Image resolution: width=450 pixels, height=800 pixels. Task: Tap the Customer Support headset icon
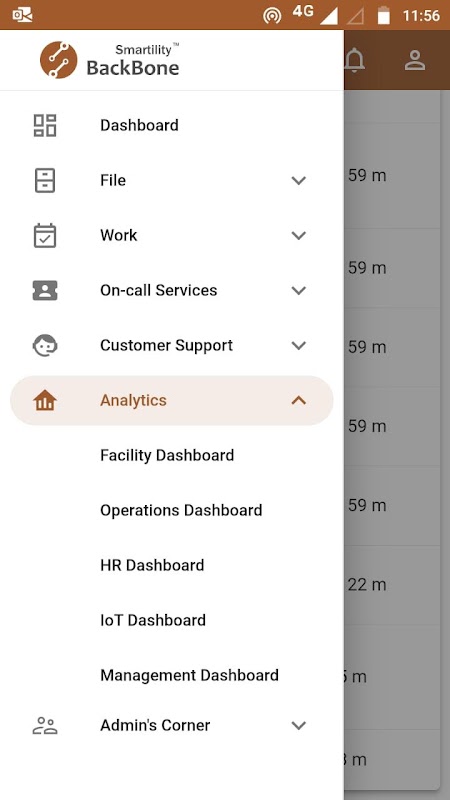pyautogui.click(x=45, y=345)
